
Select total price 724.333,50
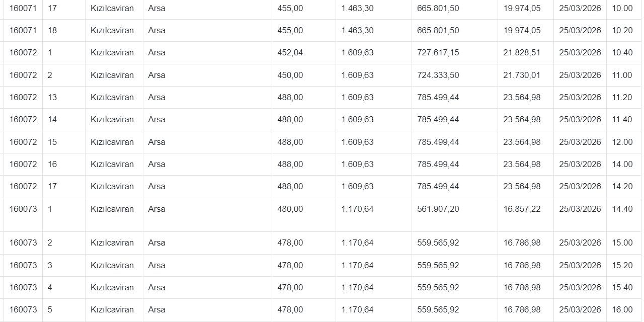pyautogui.click(x=438, y=75)
